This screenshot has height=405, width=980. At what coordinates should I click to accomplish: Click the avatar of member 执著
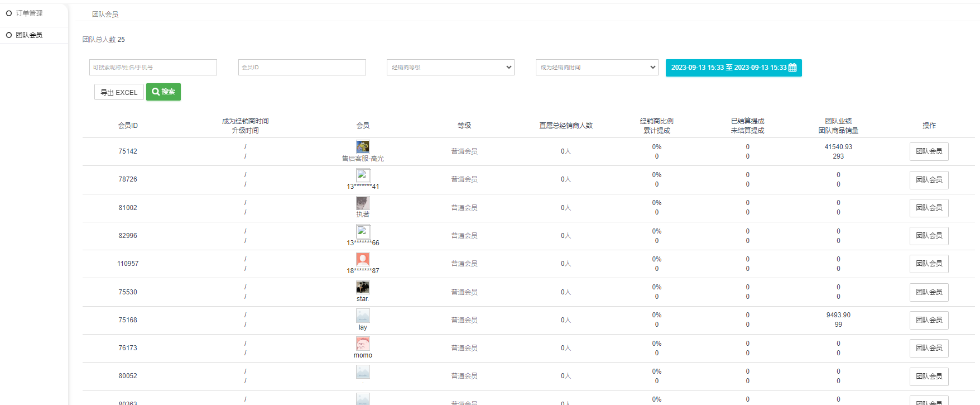[x=363, y=203]
